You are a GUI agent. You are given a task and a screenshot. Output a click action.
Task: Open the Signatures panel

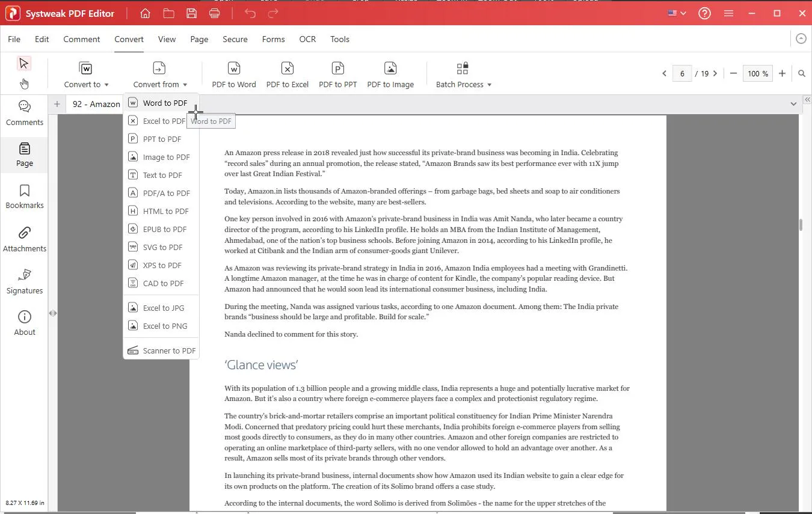click(25, 281)
